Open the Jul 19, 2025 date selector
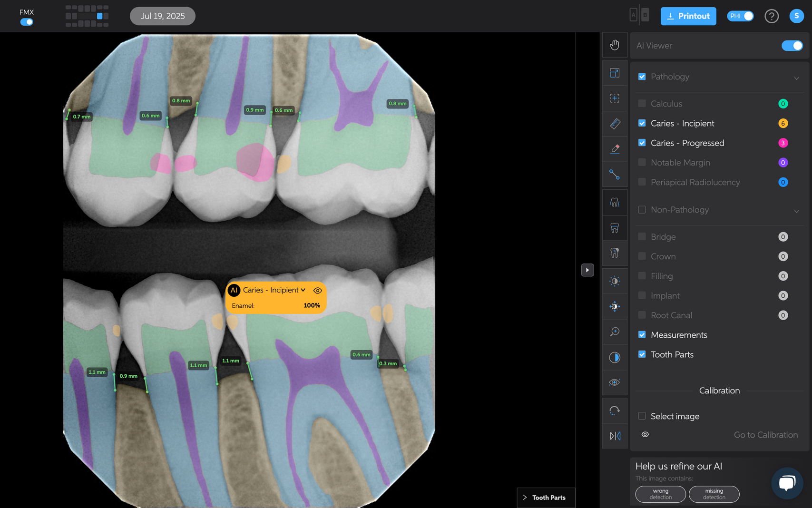This screenshot has width=812, height=508. coord(162,16)
